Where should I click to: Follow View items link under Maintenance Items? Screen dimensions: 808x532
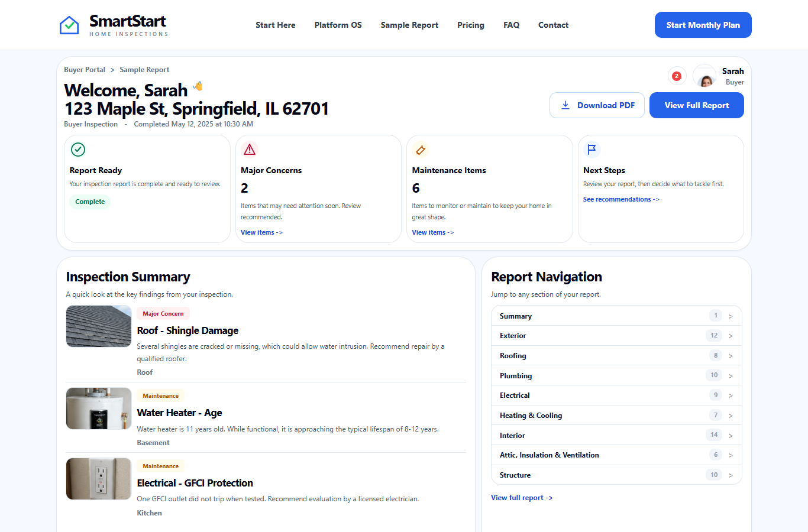point(432,232)
